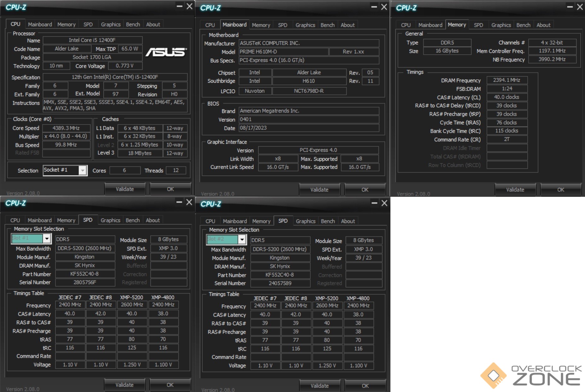Viewport: 585px width, 392px height.
Task: Open CPU tab in the Slot #1 SPD window
Action: [15, 220]
